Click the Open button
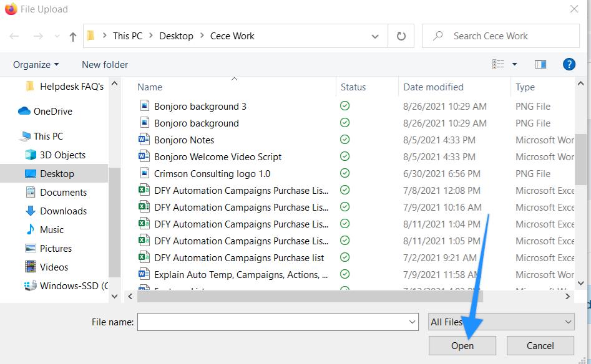The width and height of the screenshot is (591, 364). click(462, 345)
